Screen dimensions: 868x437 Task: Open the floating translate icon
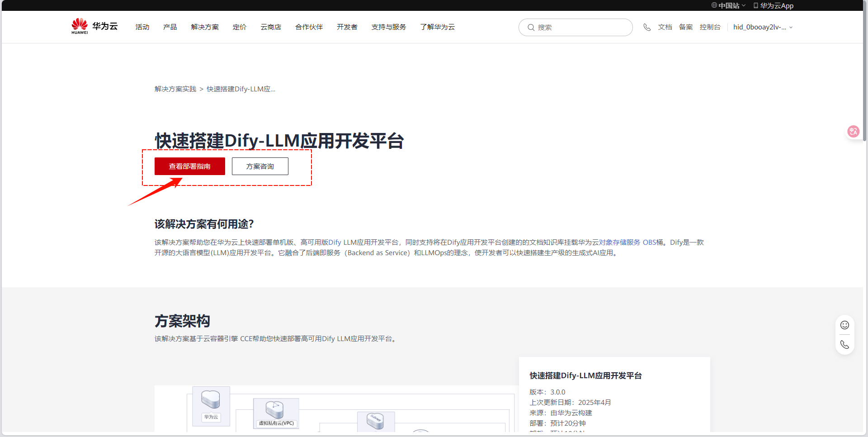pyautogui.click(x=853, y=131)
